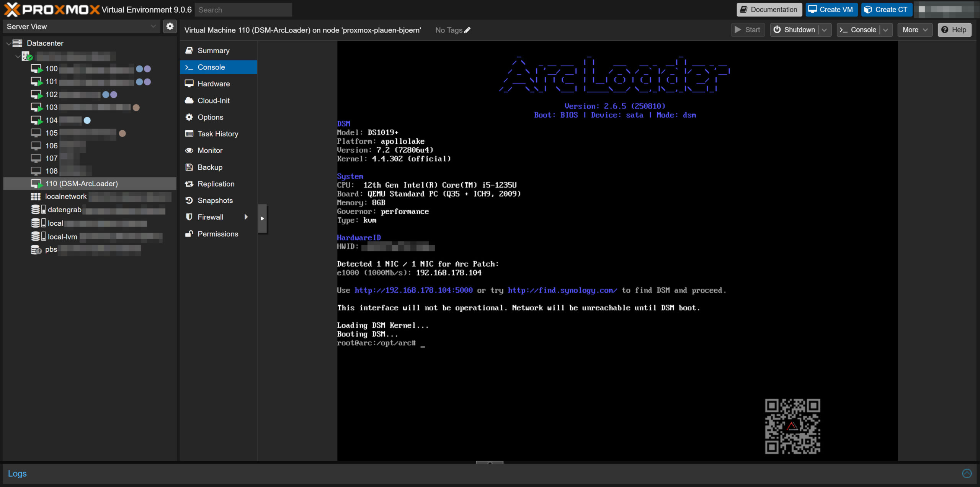Screen dimensions: 980x487
Task: Open the Console button in top toolbar
Action: (x=858, y=30)
